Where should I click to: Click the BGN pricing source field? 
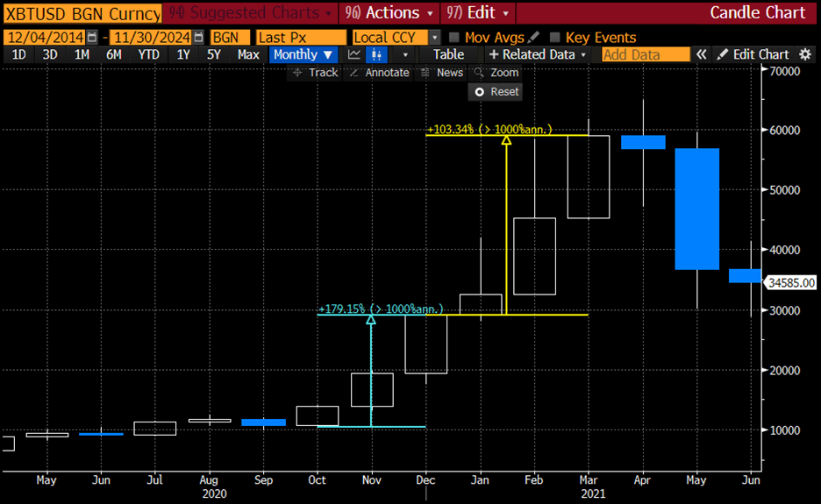coord(230,37)
